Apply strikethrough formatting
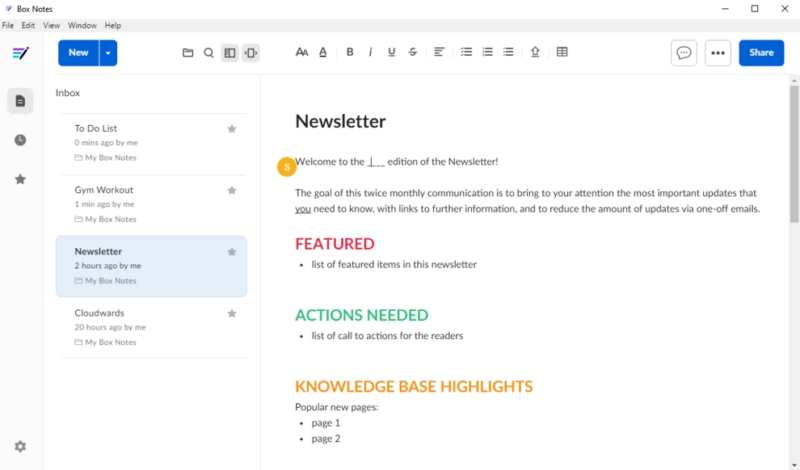 click(413, 53)
